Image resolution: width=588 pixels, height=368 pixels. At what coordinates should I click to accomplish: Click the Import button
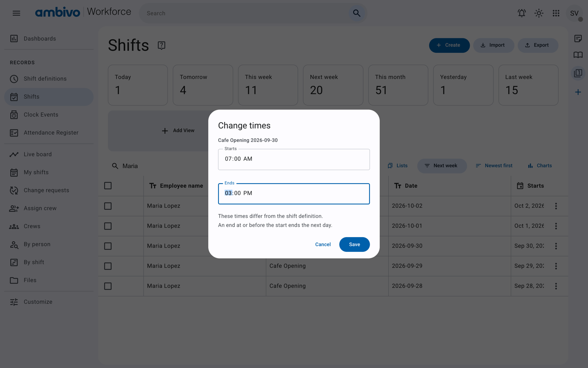[x=493, y=45]
